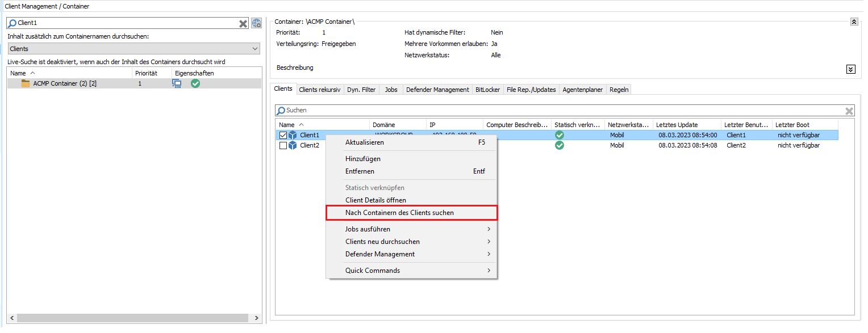Click the computers icon under Eigenschaften
This screenshot has width=868, height=333.
tap(177, 83)
